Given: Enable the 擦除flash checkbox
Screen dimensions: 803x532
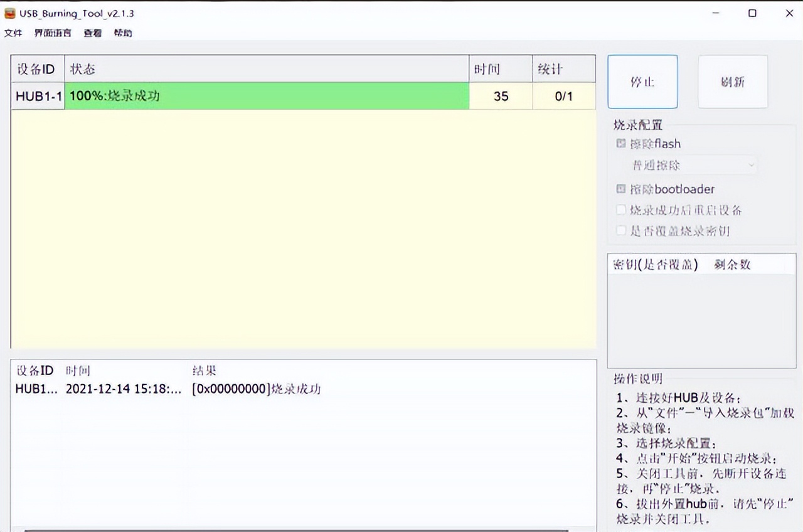Looking at the screenshot, I should pos(620,144).
